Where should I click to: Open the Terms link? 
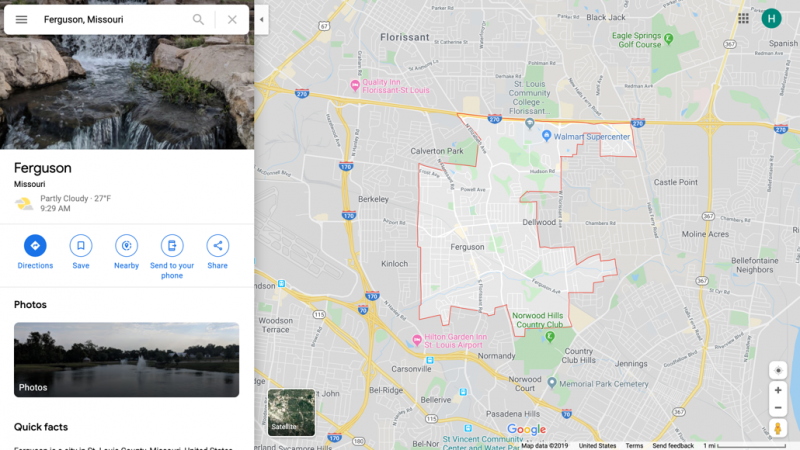coord(634,446)
